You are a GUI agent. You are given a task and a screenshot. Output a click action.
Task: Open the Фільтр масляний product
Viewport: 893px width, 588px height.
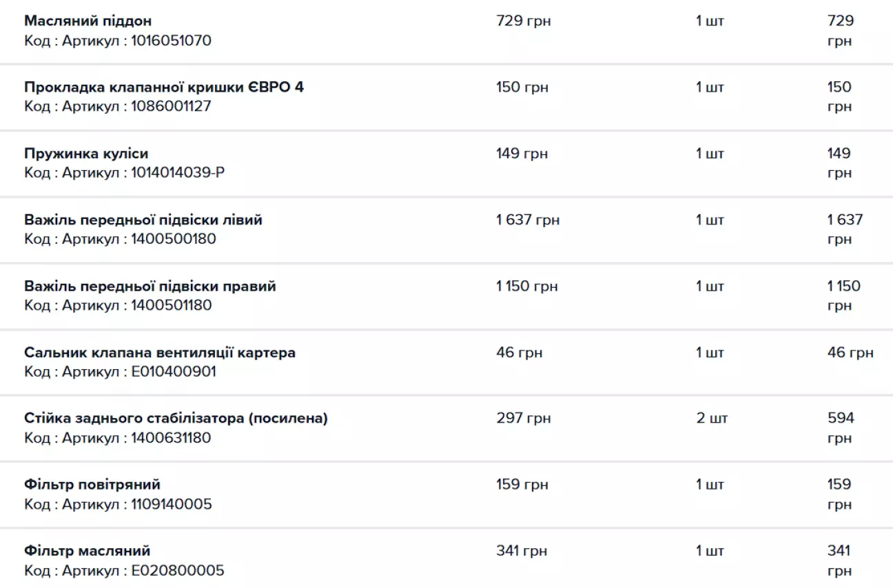tap(87, 552)
